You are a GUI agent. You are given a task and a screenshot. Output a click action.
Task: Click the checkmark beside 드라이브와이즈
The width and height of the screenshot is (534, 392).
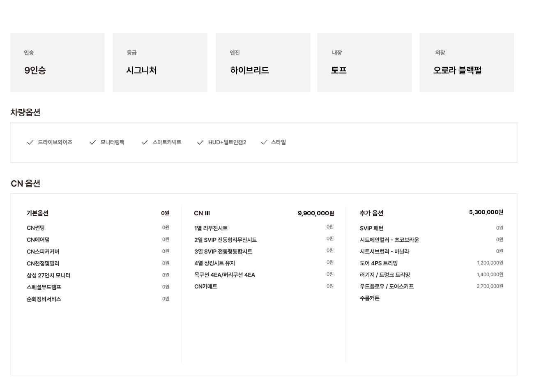[30, 142]
